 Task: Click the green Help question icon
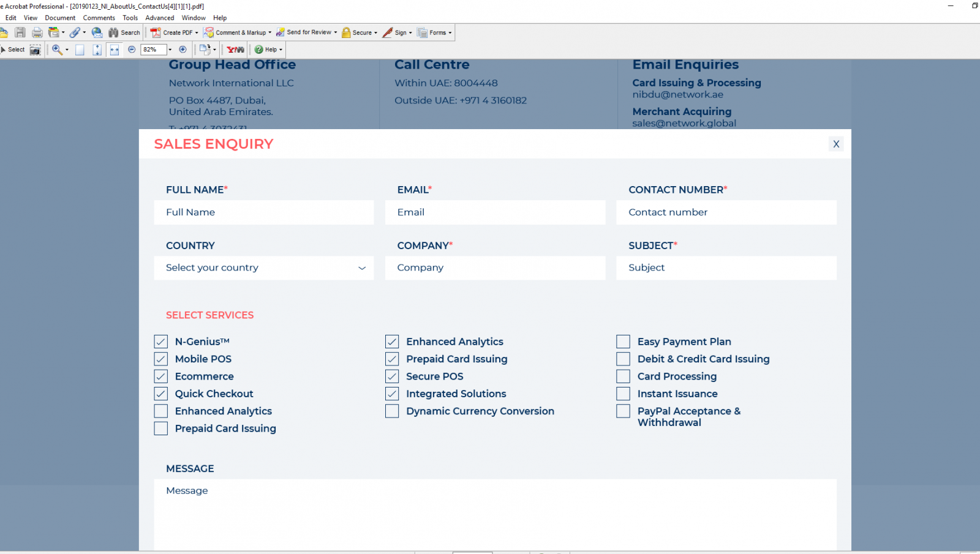(x=259, y=50)
